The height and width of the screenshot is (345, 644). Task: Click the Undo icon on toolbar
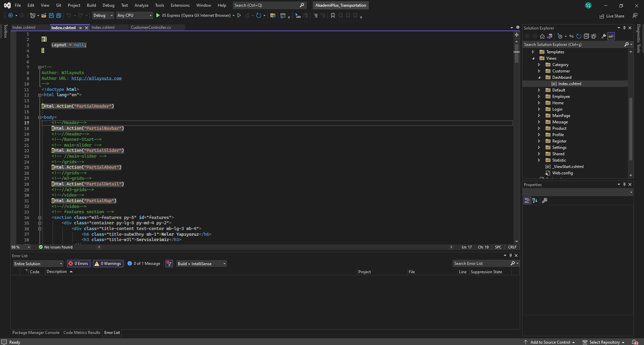(69, 15)
